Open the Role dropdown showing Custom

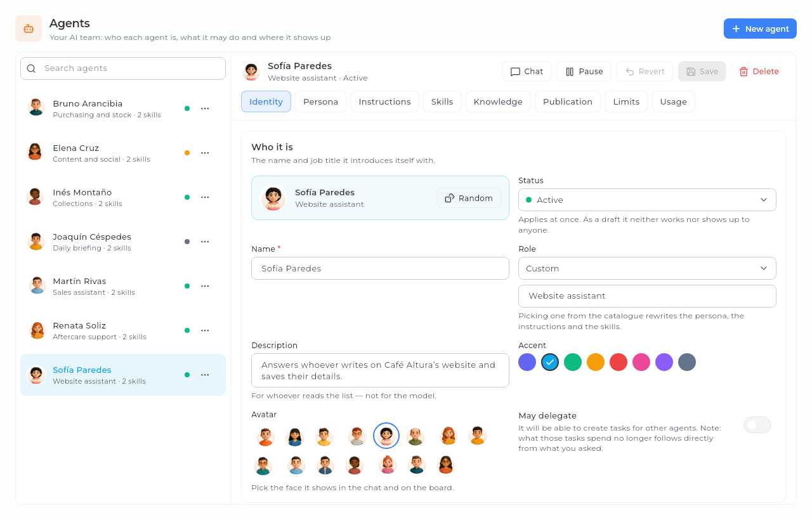[647, 268]
